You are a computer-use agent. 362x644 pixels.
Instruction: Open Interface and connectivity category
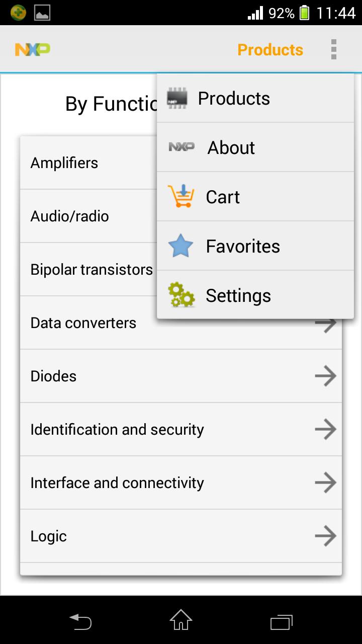click(117, 483)
